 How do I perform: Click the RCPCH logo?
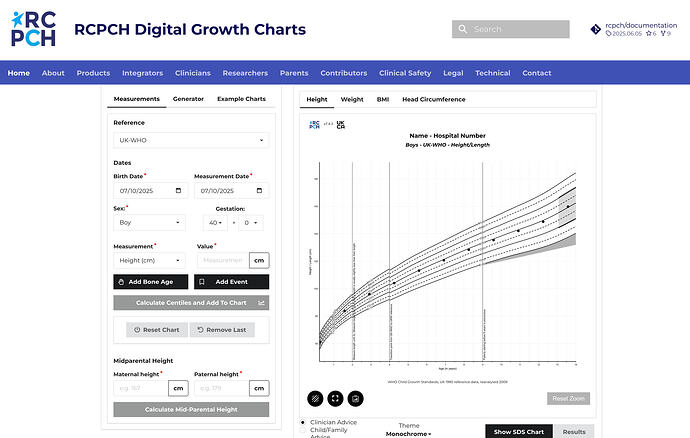pos(33,29)
